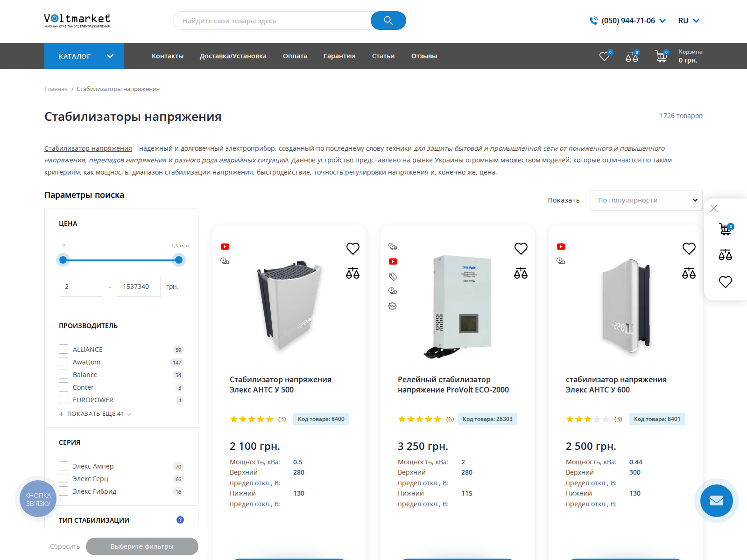Open Статьи menu item

(383, 56)
